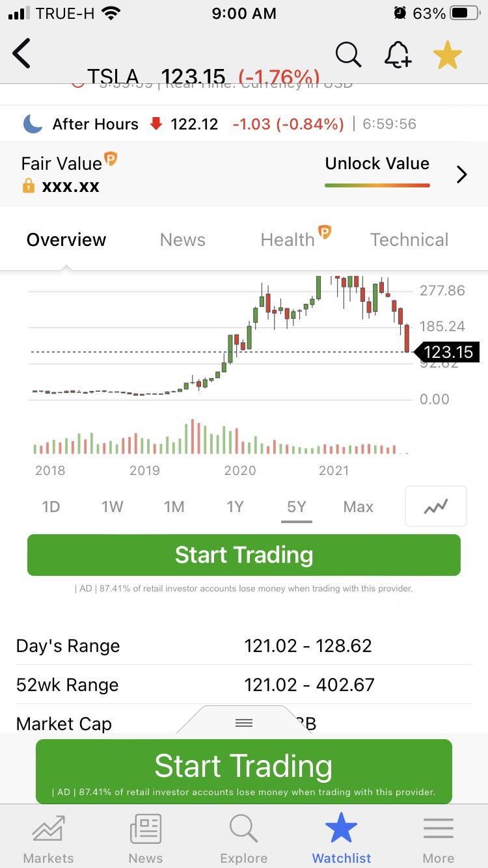Select the 1Y chart range
This screenshot has height=868, width=488.
click(235, 506)
